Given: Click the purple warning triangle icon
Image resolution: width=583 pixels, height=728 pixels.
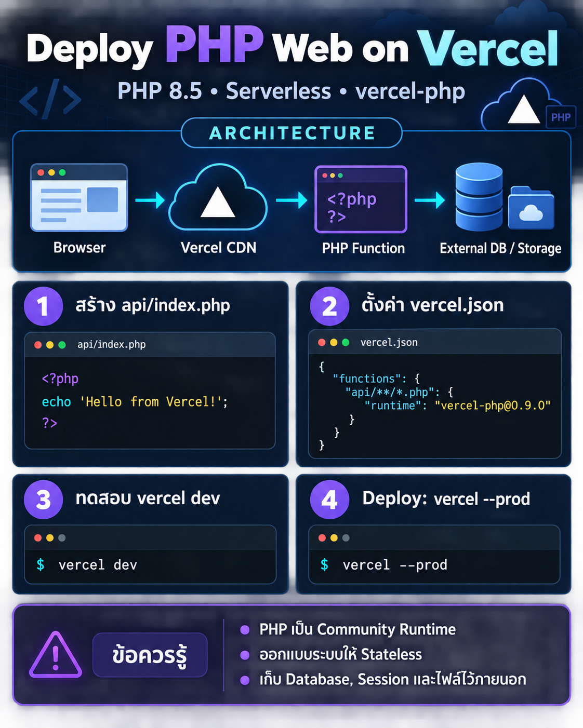Looking at the screenshot, I should click(56, 655).
